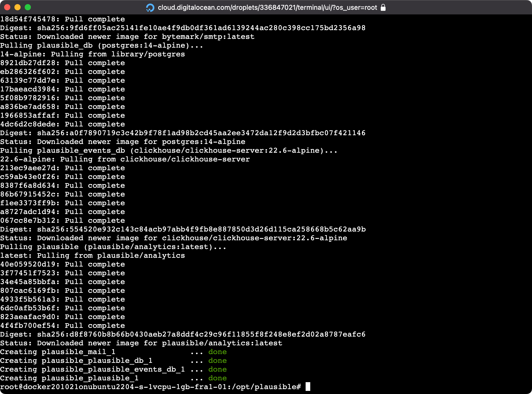This screenshot has height=394, width=532.
Task: Click the cloud.digitalocean.com URL in title bar
Action: [x=267, y=7]
